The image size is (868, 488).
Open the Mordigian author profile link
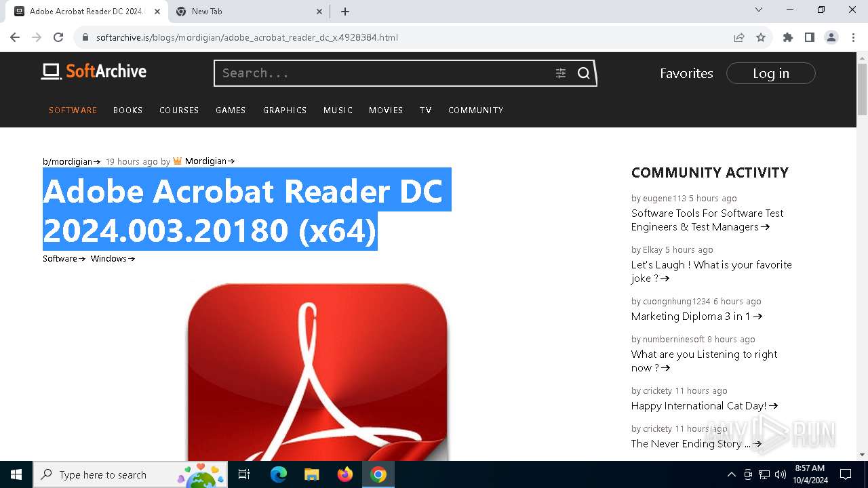pos(210,161)
